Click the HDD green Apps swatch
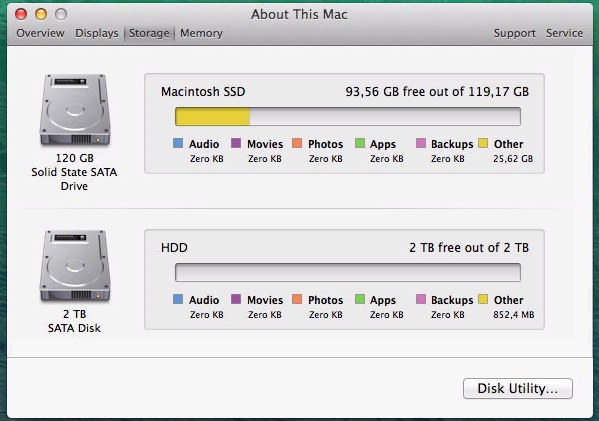 (359, 299)
